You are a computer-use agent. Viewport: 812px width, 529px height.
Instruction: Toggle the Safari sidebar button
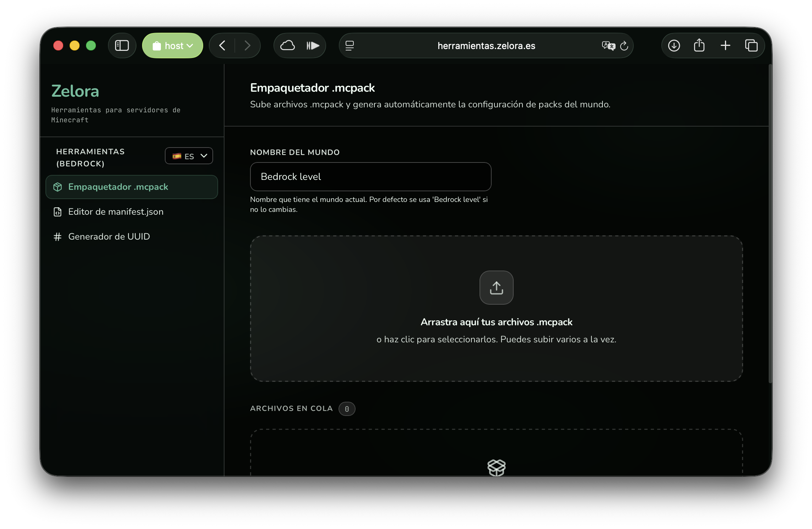tap(122, 46)
